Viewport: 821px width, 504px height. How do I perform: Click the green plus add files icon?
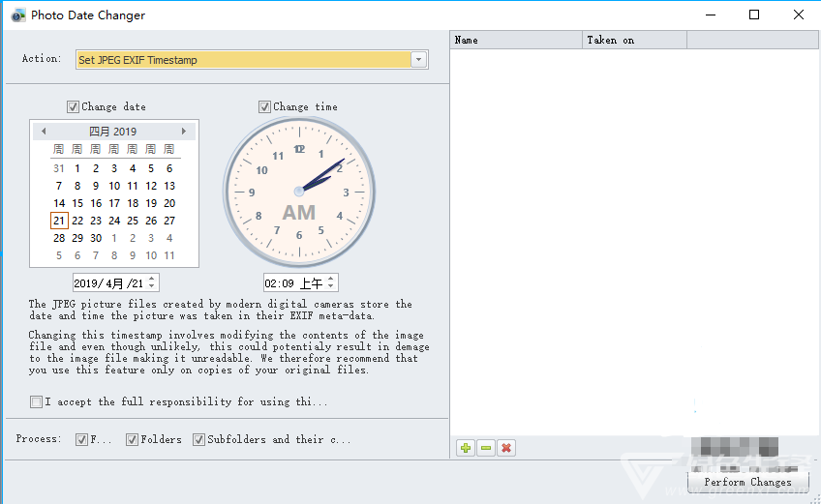466,448
